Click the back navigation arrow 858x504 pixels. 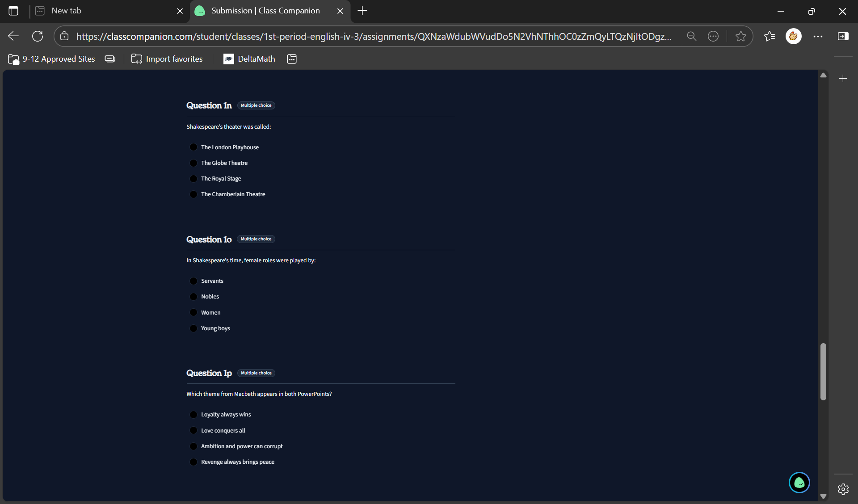13,36
